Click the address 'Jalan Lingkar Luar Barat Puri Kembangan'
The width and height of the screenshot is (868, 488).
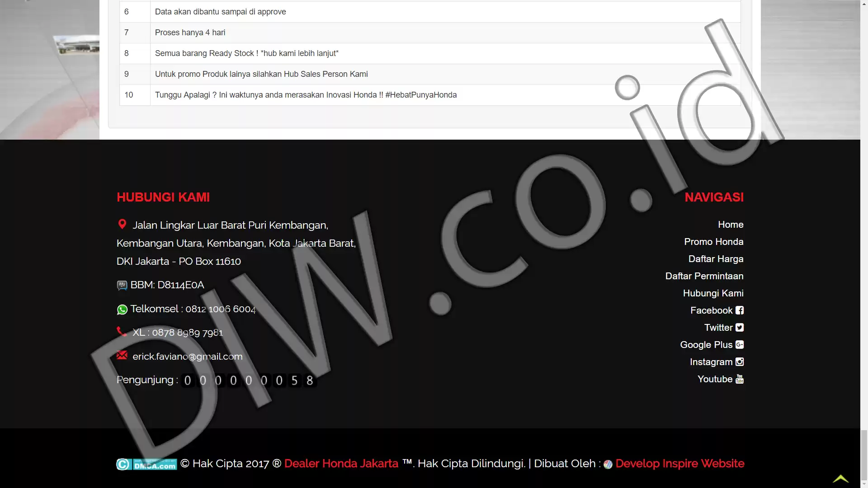231,225
